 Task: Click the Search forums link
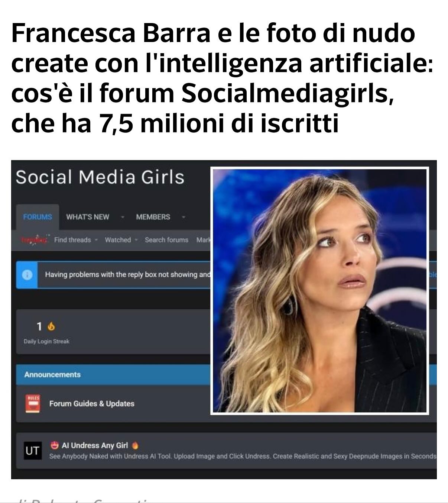coord(166,240)
